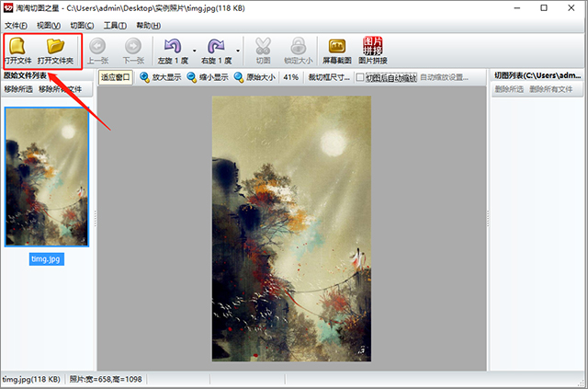Zoom in with 放大显示
The height and width of the screenshot is (389, 588).
tap(160, 77)
